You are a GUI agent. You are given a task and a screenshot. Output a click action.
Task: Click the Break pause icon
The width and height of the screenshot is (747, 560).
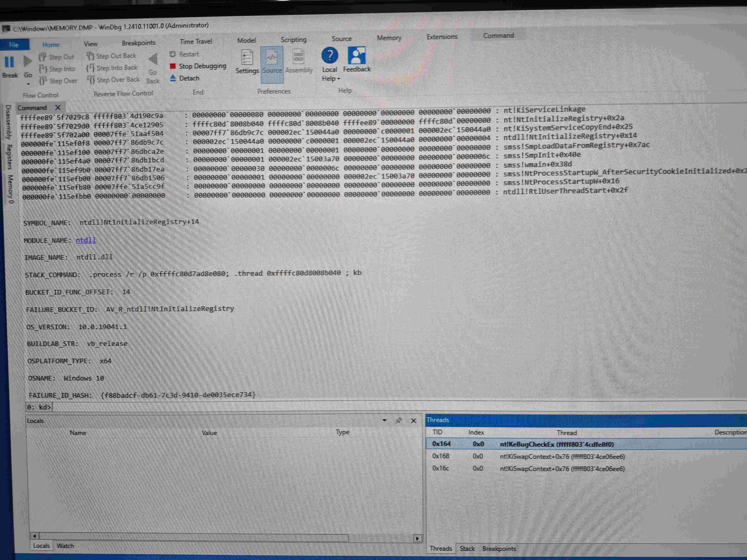(9, 62)
